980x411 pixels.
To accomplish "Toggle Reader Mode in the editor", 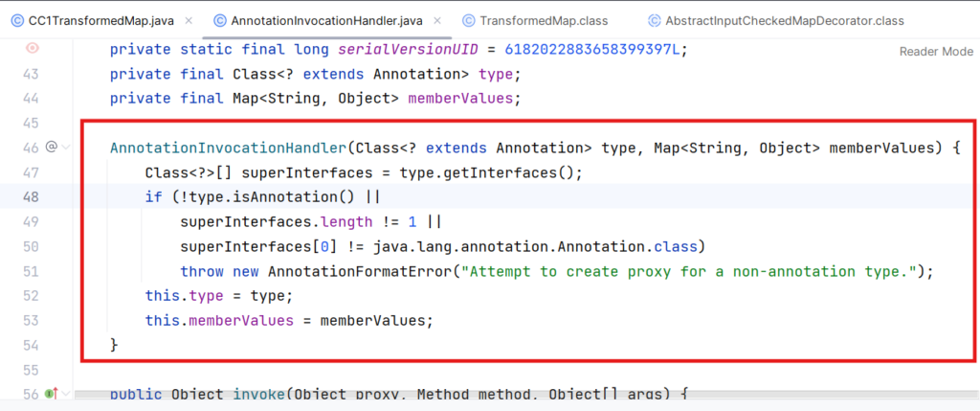I will [x=935, y=52].
